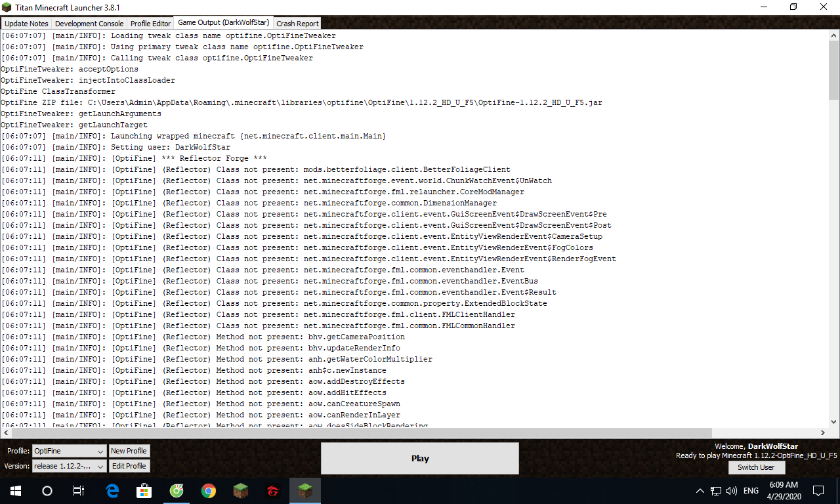
Task: Click the ChunkWatchEvent$UnWatch log line
Action: point(276,180)
